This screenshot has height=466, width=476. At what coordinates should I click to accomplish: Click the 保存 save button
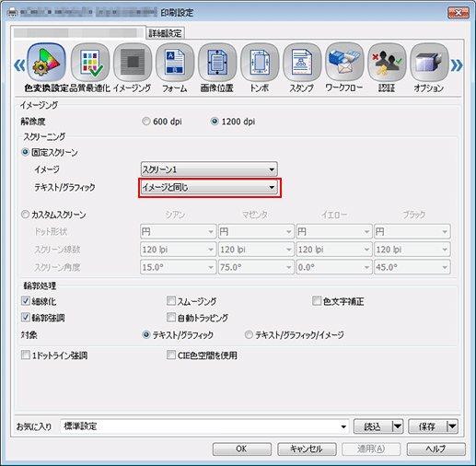pyautogui.click(x=427, y=426)
